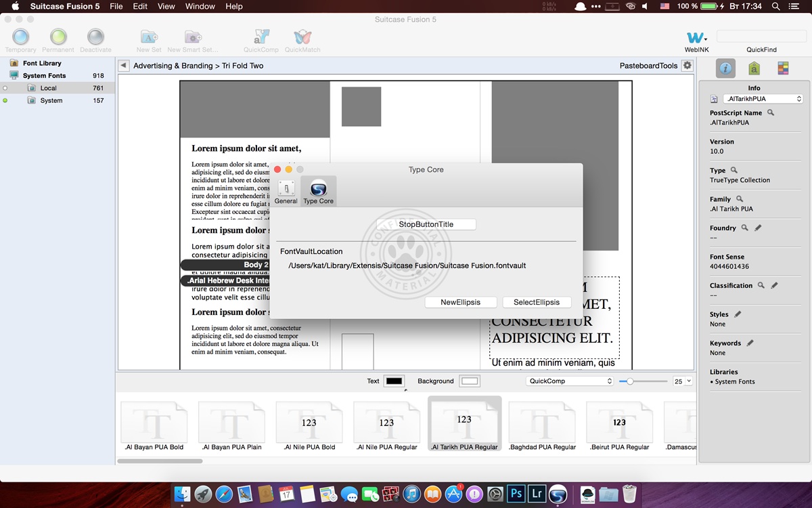Click the Temporary activation toolbar icon

pyautogui.click(x=21, y=37)
